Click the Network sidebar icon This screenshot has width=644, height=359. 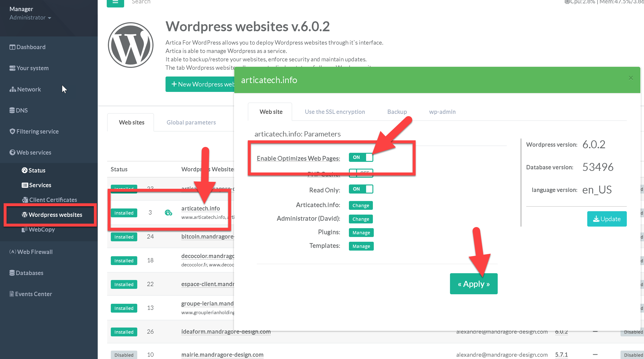[12, 89]
